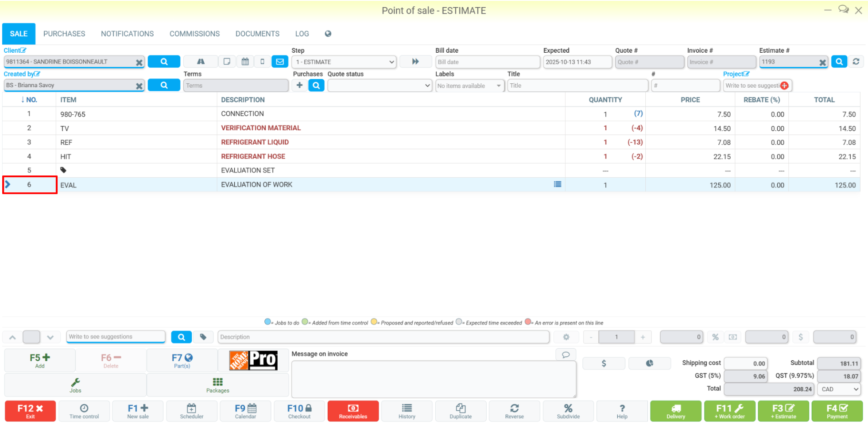Click the fast-forward next step icon
Viewport: 868px width, 424px height.
[x=415, y=62]
